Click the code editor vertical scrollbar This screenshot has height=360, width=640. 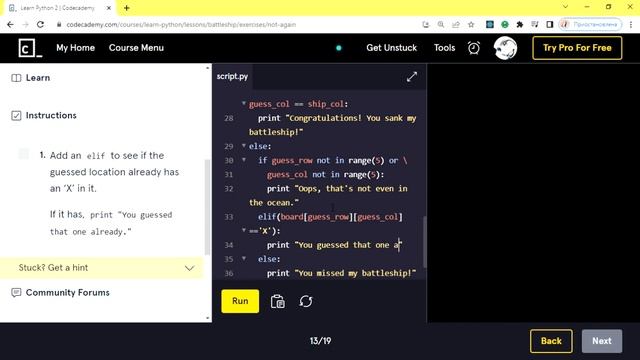pos(424,241)
